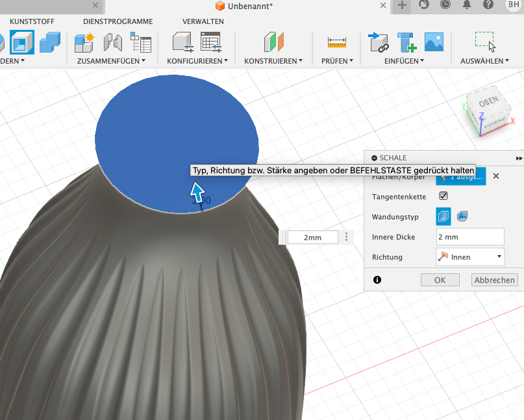Select the second Wandungstyp option
The height and width of the screenshot is (420, 524).
(x=462, y=216)
